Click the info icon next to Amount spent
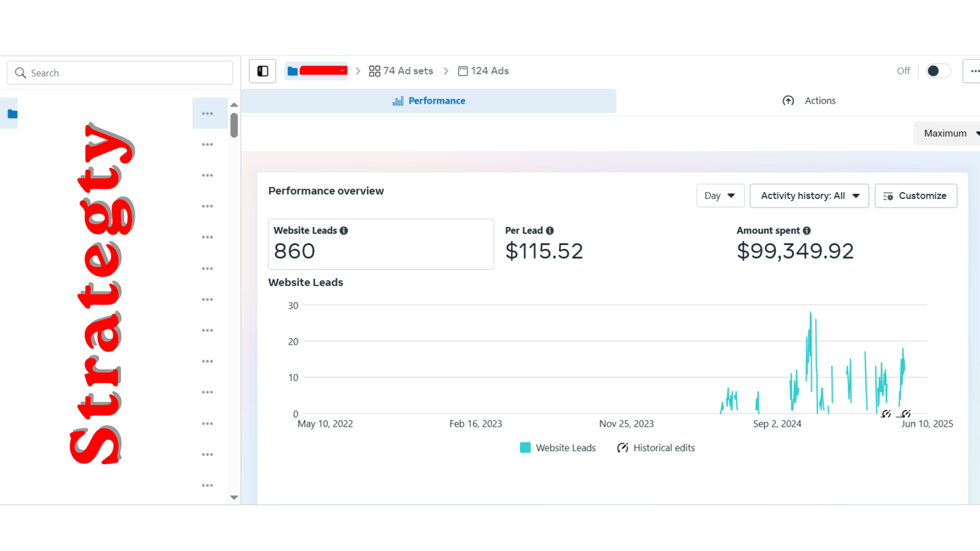Image resolution: width=980 pixels, height=551 pixels. tap(807, 231)
